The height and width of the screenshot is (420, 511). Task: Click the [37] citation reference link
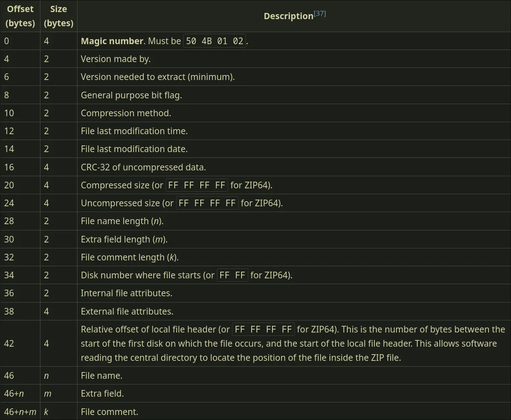tap(320, 13)
